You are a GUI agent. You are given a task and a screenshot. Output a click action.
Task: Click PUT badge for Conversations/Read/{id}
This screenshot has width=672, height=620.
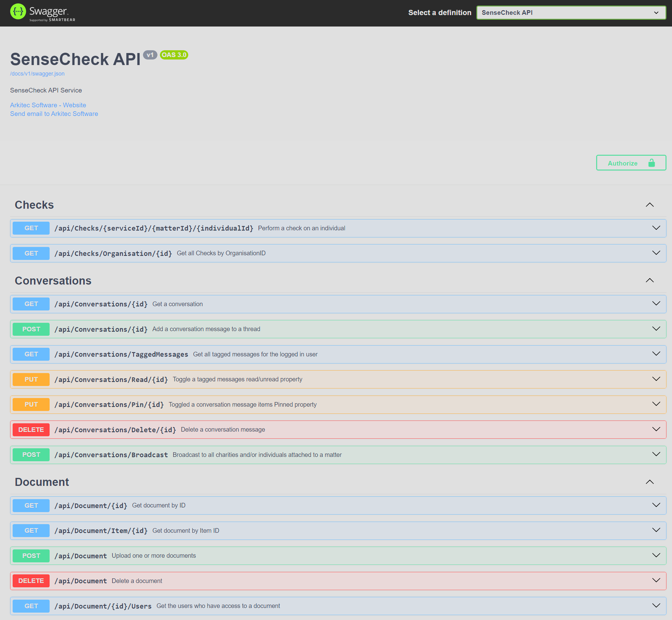click(31, 380)
